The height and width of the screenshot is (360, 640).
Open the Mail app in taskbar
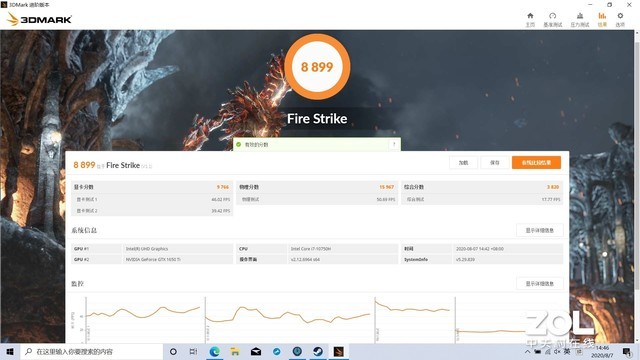(x=256, y=351)
